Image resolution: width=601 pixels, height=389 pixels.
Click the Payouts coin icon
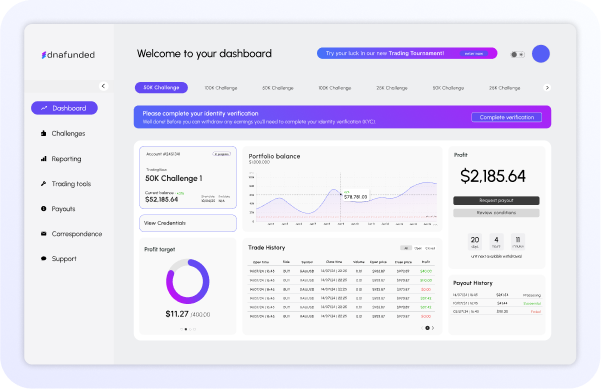[43, 208]
